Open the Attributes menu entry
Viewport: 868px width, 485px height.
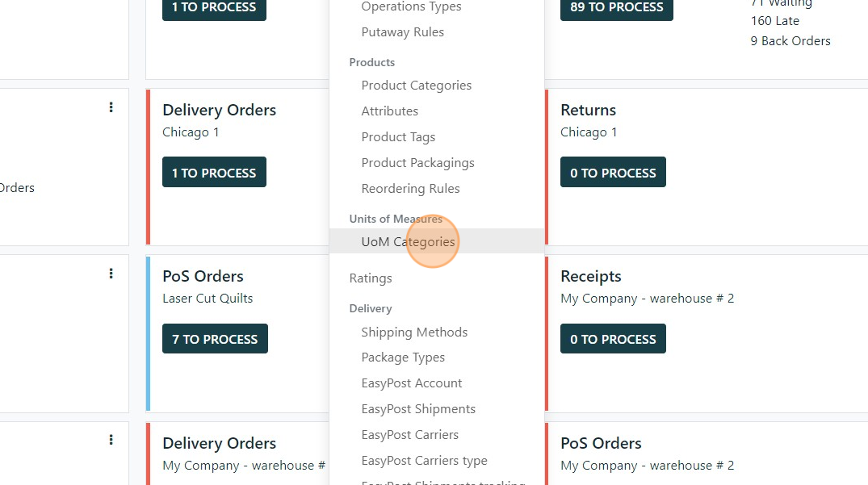(x=389, y=111)
